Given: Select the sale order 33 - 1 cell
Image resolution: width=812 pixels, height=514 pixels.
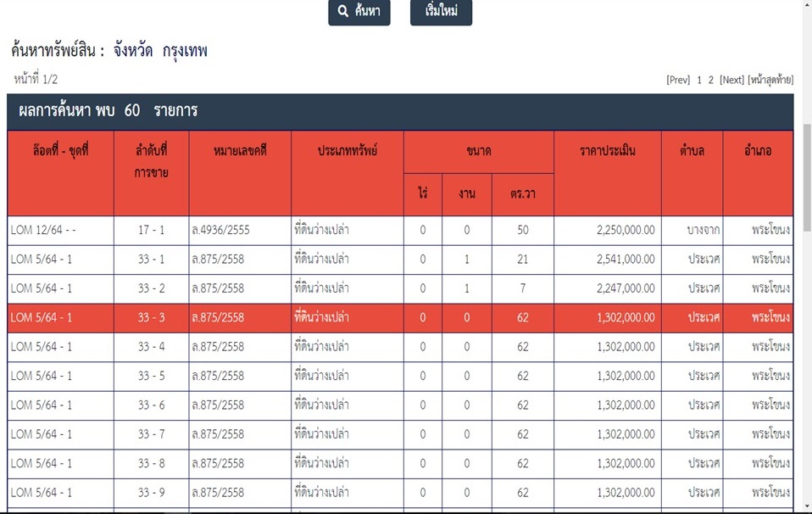Looking at the screenshot, I should [x=151, y=260].
